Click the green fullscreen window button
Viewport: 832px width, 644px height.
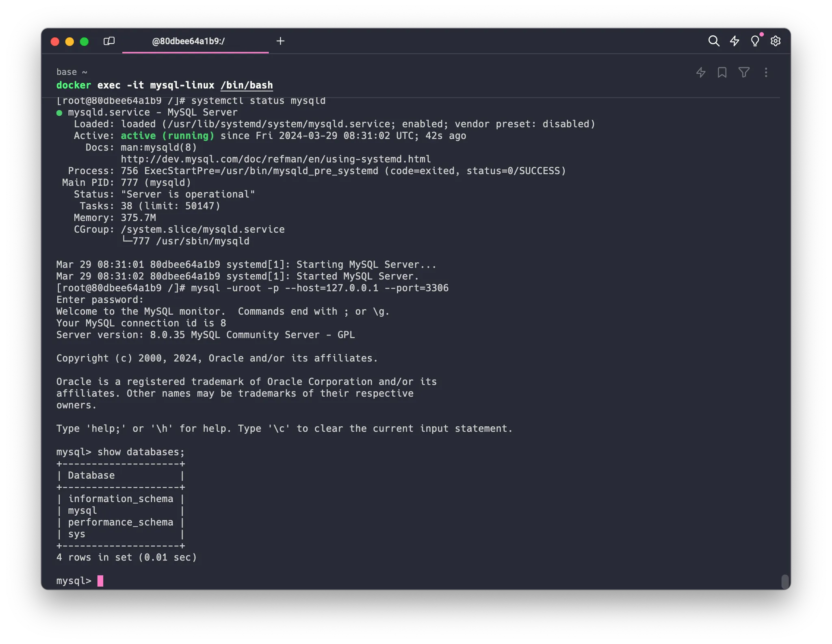[x=84, y=41]
